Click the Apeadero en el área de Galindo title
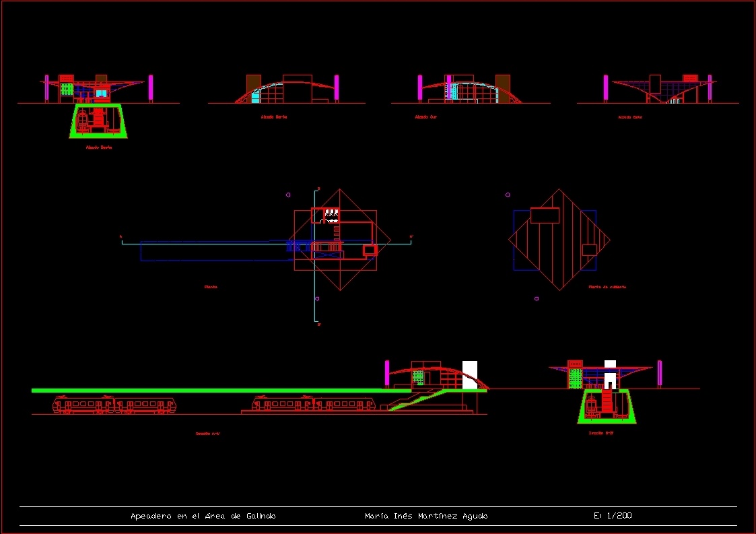The height and width of the screenshot is (534, 756). click(x=202, y=515)
